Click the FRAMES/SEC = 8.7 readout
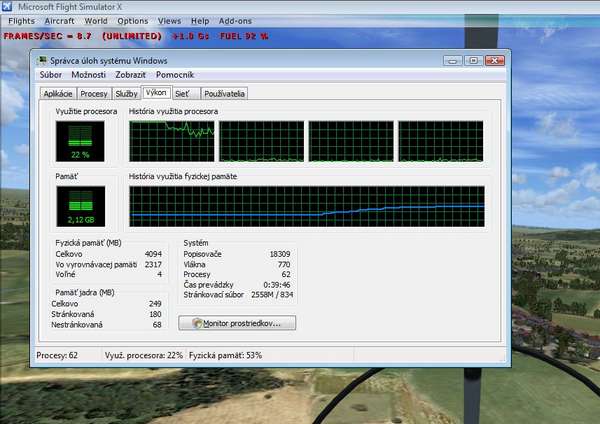This screenshot has width=600, height=424. (x=47, y=36)
